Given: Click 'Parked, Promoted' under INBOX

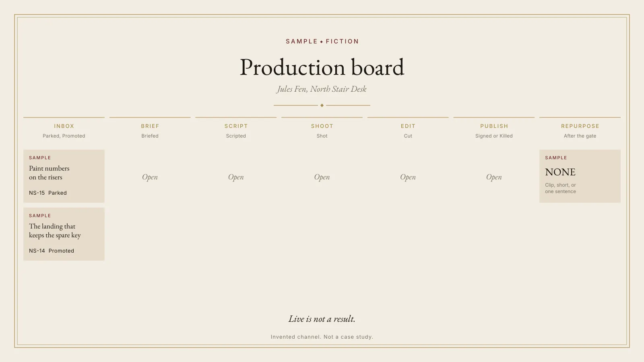Looking at the screenshot, I should [64, 136].
